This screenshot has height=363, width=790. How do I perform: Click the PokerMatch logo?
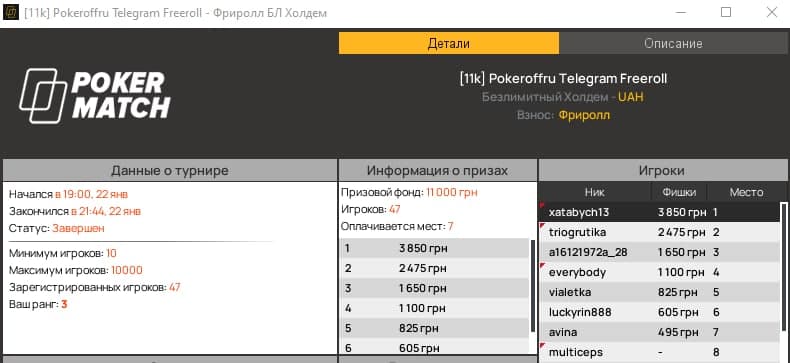pos(95,96)
